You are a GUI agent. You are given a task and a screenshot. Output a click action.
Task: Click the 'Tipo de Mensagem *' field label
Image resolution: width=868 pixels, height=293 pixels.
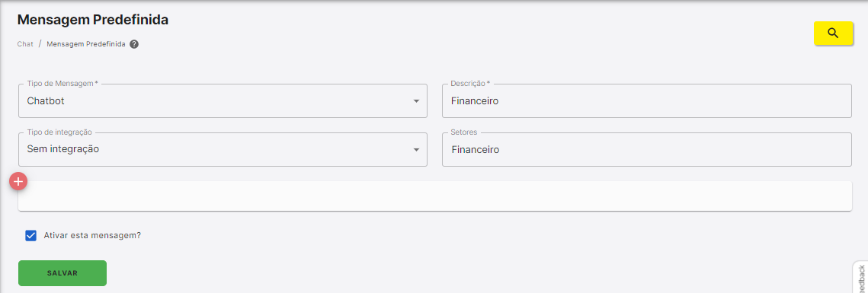[62, 84]
